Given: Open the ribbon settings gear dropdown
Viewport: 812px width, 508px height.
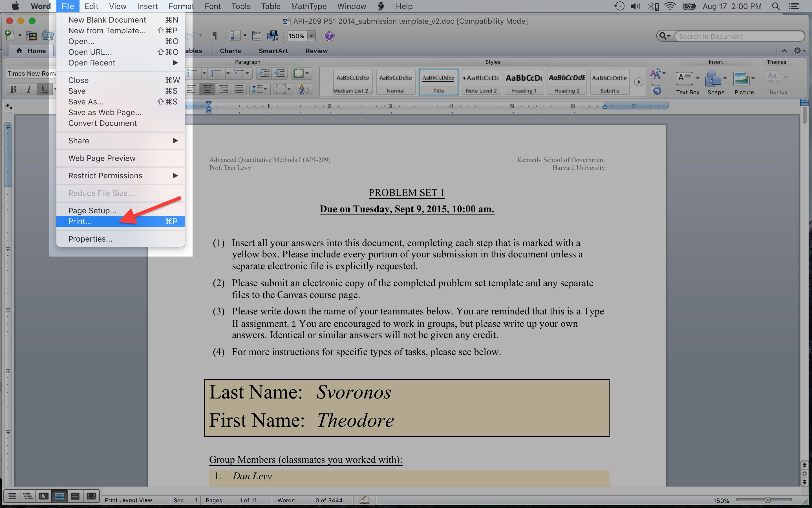Looking at the screenshot, I should (800, 51).
